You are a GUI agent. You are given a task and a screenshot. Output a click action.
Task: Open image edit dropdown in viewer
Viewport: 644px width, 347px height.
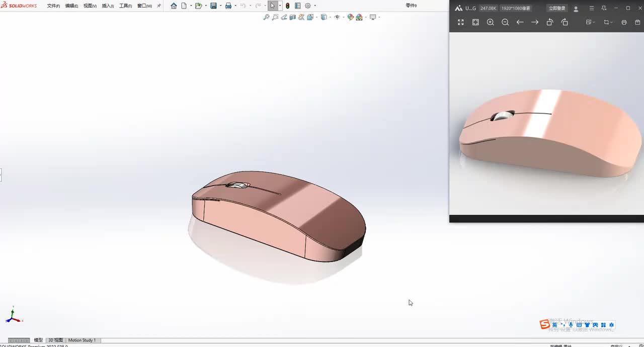click(x=591, y=22)
